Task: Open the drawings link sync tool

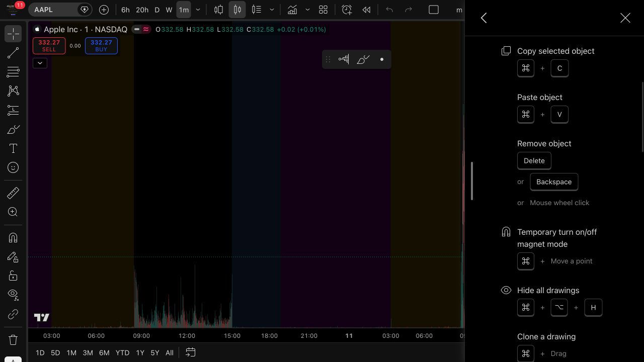Action: [13, 314]
